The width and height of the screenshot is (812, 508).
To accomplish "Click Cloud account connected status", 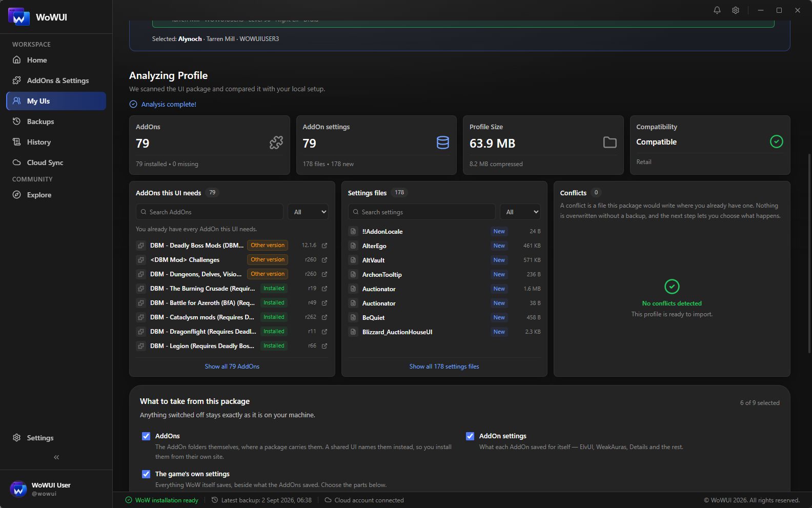I will (x=364, y=500).
